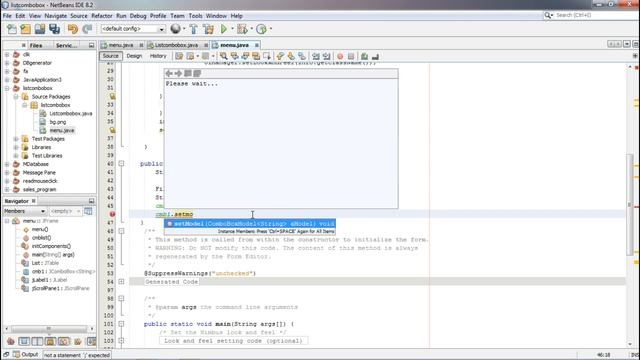Select cmblist() in the Navigator

point(42,238)
